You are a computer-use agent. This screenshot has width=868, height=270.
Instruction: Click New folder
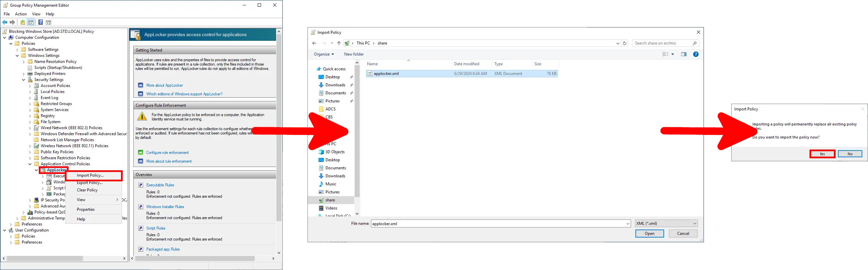coord(354,54)
